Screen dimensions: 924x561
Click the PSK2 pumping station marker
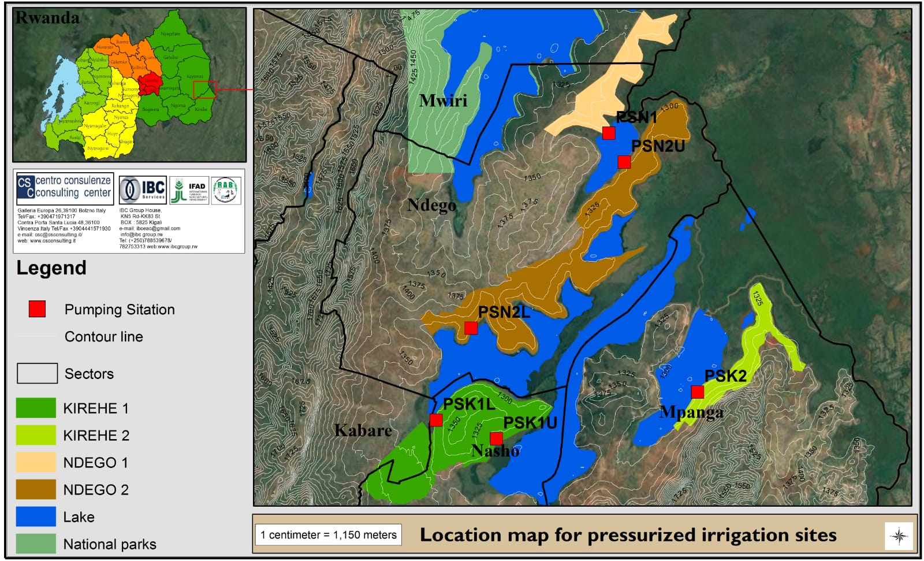coord(697,392)
